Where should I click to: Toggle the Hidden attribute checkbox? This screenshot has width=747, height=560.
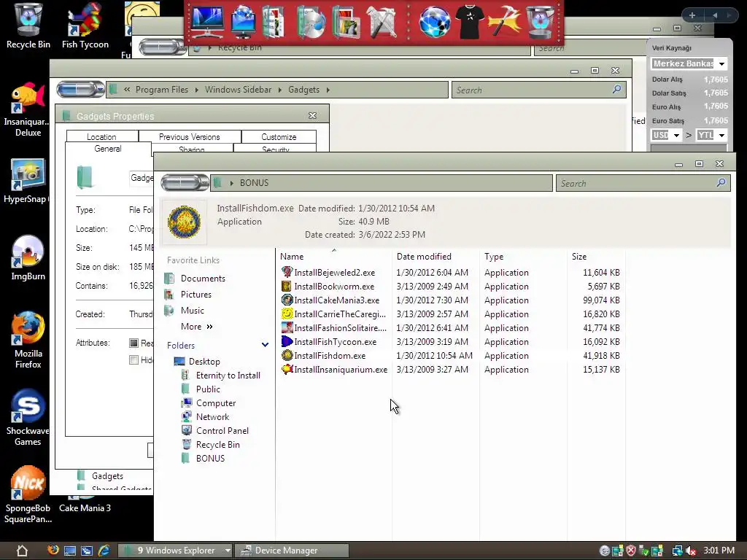tap(134, 360)
